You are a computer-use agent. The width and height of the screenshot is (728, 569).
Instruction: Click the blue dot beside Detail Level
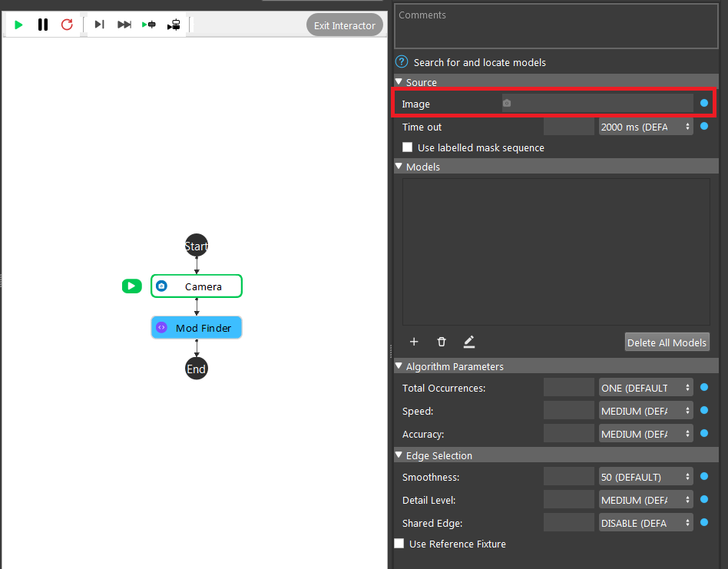click(x=704, y=499)
